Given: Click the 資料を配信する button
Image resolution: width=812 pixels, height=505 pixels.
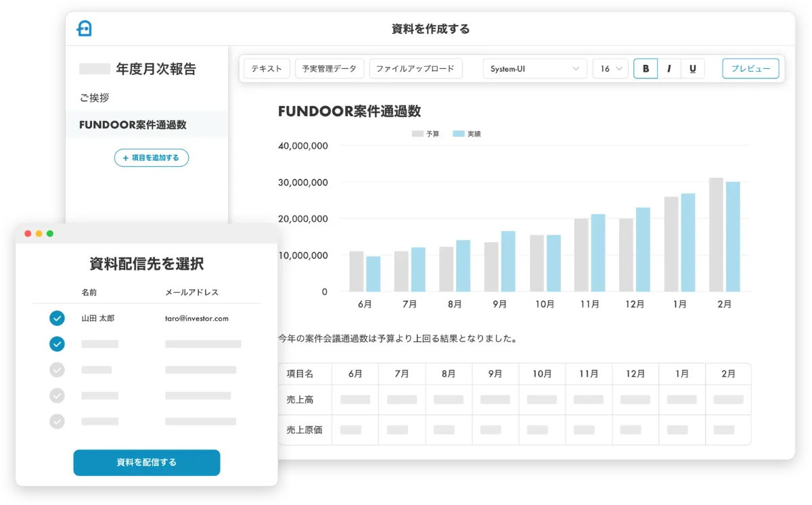Looking at the screenshot, I should [x=147, y=462].
